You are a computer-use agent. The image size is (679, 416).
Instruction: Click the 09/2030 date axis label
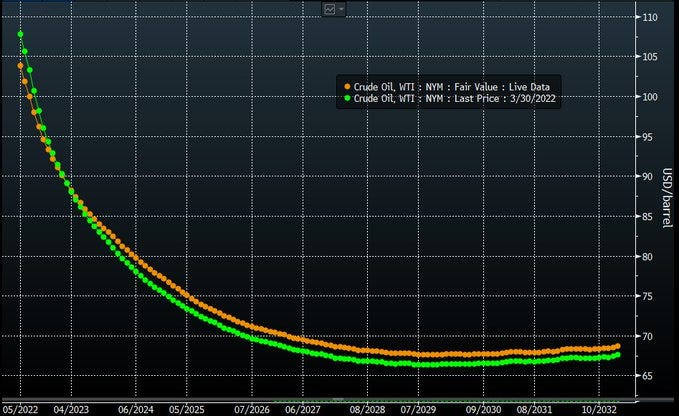coord(484,410)
